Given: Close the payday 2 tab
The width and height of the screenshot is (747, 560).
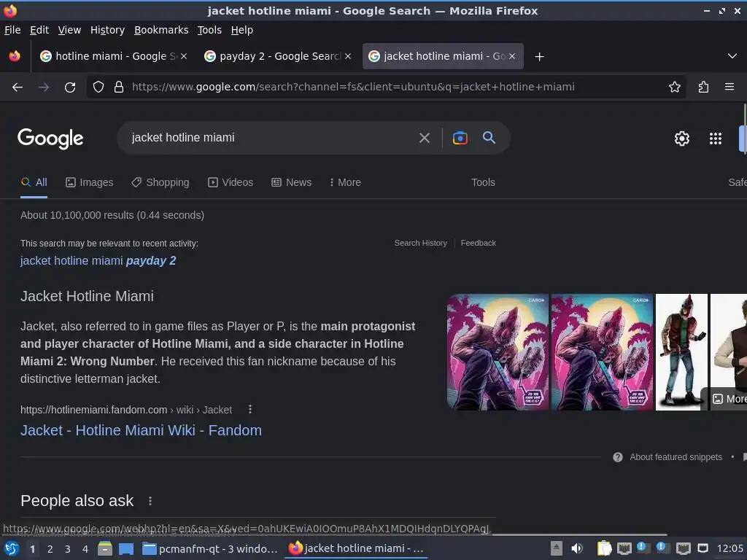Looking at the screenshot, I should (x=348, y=56).
